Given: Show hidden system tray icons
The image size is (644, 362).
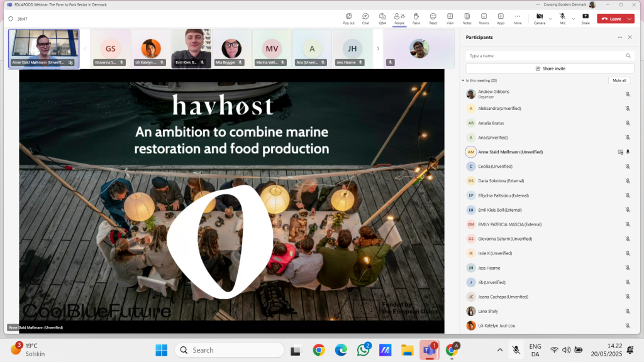Looking at the screenshot, I should coord(500,350).
